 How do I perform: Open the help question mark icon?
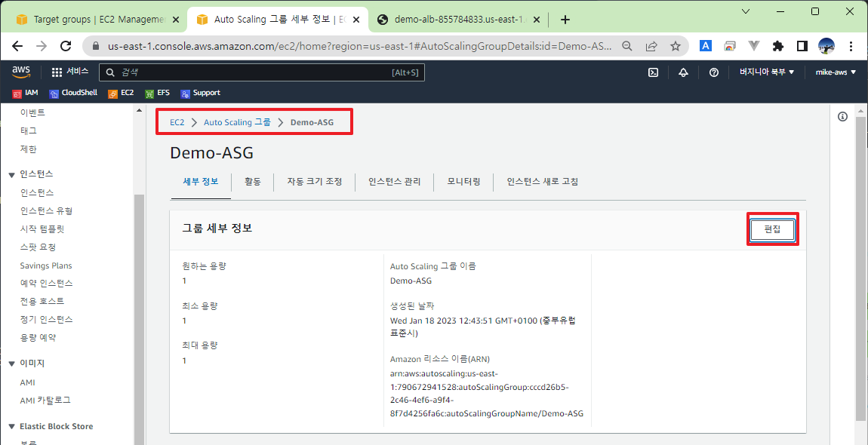click(x=713, y=72)
